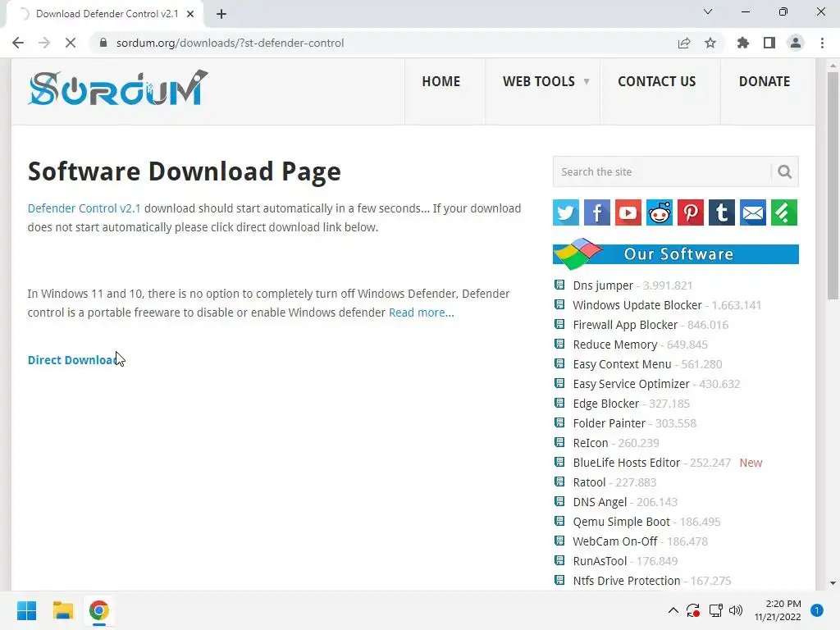Open the BlueLife Hosts Editor link
Screen dimensions: 840x630
tap(626, 463)
